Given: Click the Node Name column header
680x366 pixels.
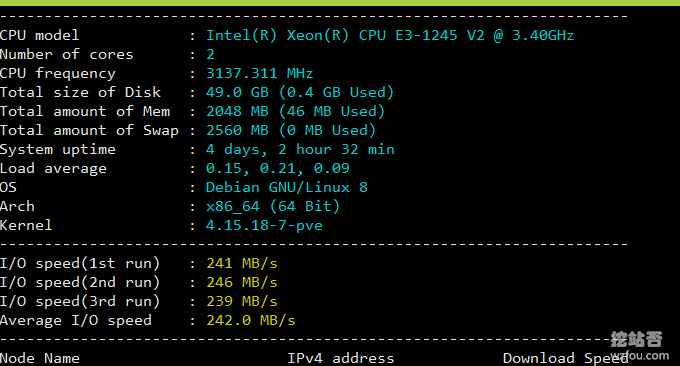Looking at the screenshot, I should tap(39, 359).
